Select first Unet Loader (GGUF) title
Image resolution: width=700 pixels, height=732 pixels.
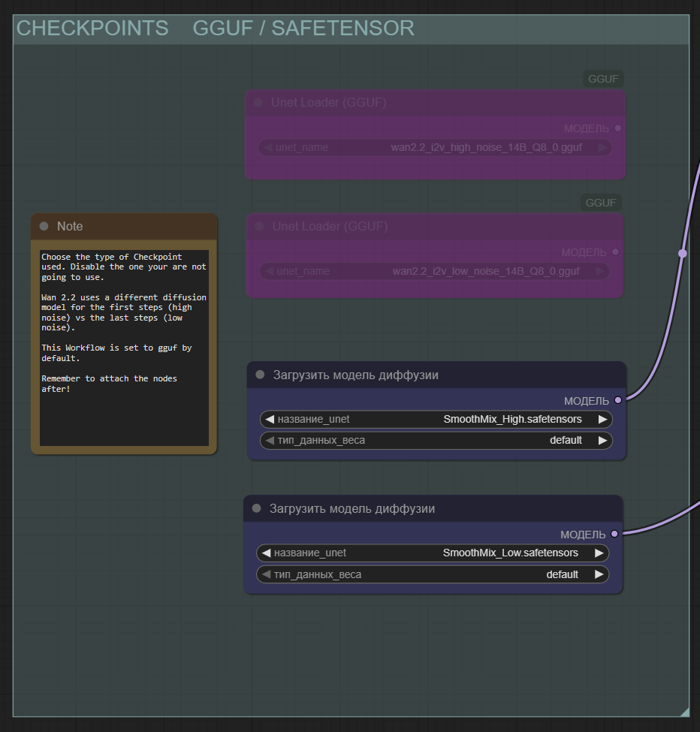[x=329, y=102]
